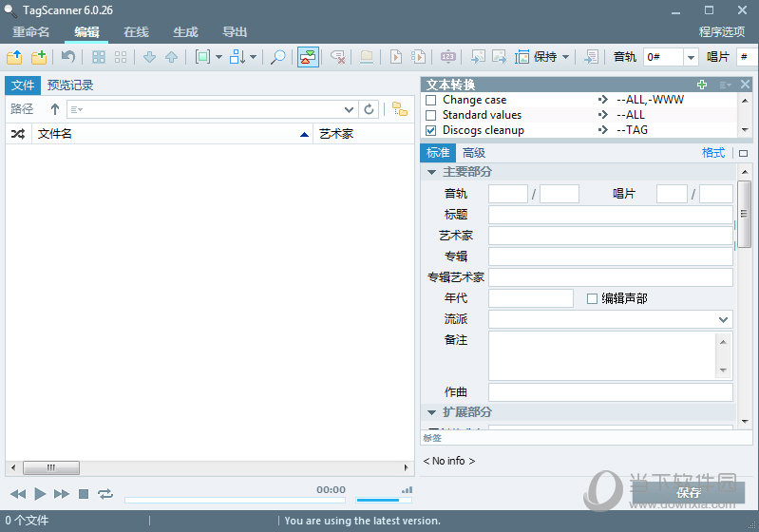Open the 音轨 0# format dropdown arrow
This screenshot has width=759, height=532.
click(x=691, y=57)
